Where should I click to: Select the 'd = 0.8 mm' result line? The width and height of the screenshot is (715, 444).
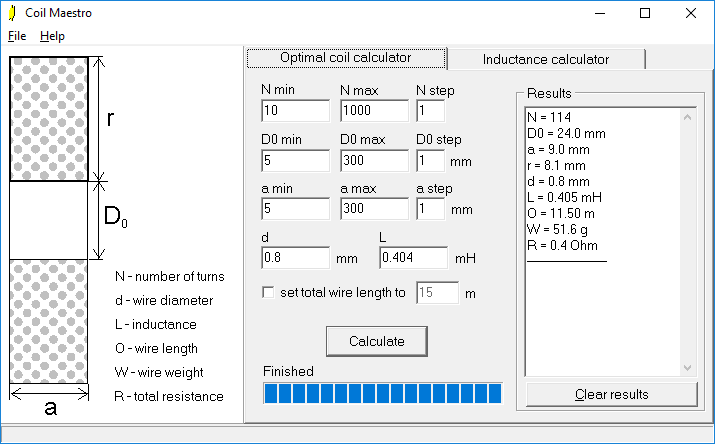coord(558,181)
